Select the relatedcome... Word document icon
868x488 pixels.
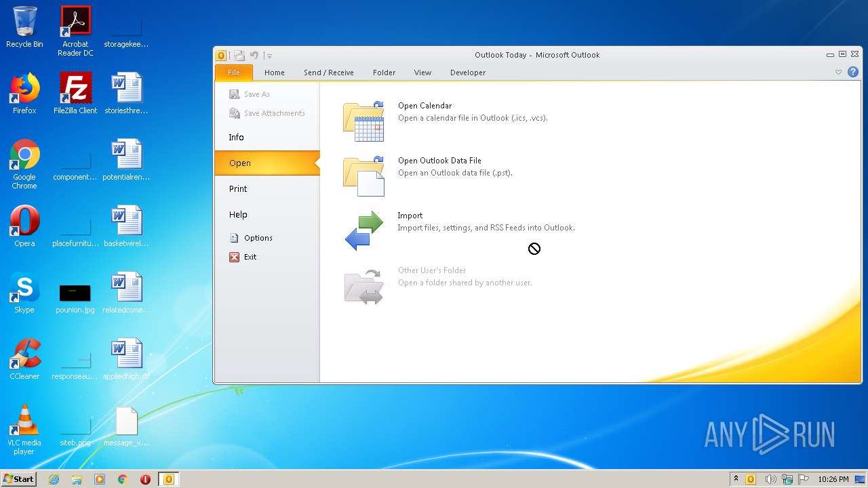[126, 293]
